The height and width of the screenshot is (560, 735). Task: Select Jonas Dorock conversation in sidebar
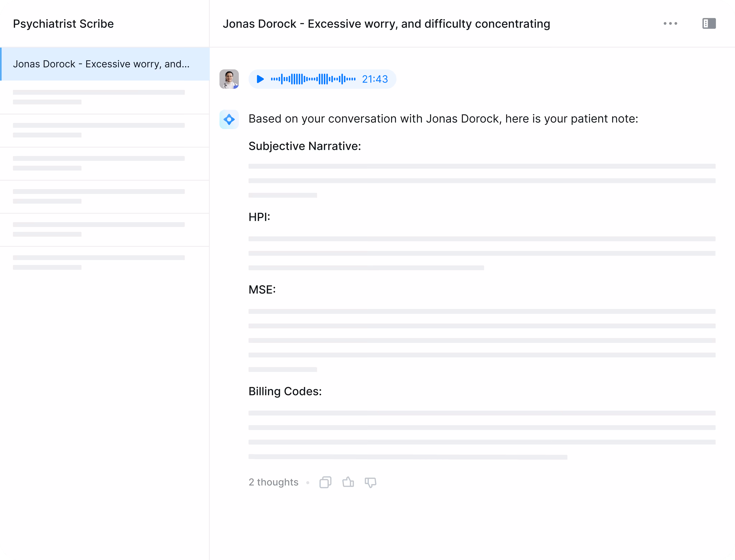tap(101, 64)
